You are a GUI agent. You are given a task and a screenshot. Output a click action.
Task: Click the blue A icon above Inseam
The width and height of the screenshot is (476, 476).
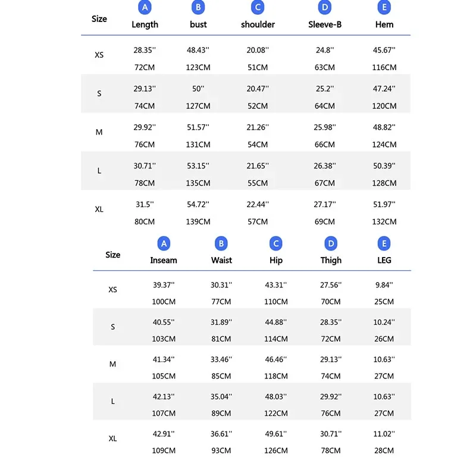click(164, 243)
